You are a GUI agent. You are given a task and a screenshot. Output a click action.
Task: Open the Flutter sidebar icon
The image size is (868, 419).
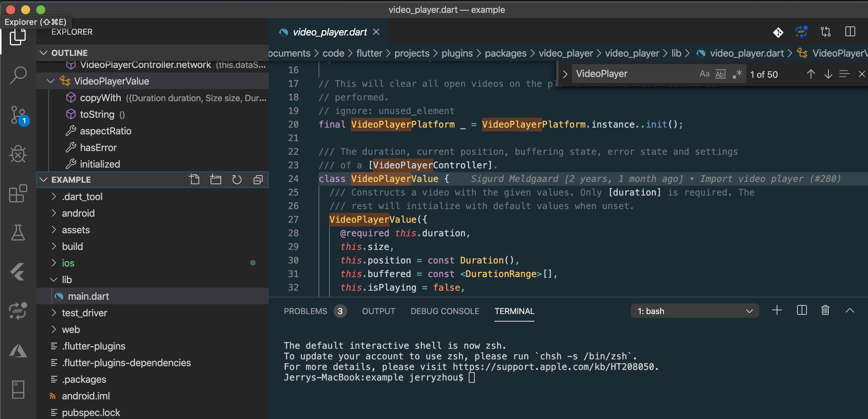[x=18, y=271]
